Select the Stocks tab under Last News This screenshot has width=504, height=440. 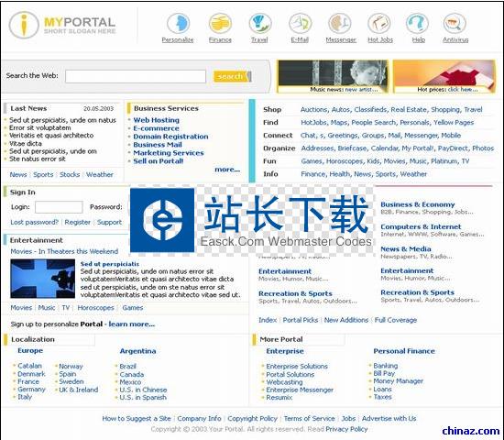pos(70,175)
